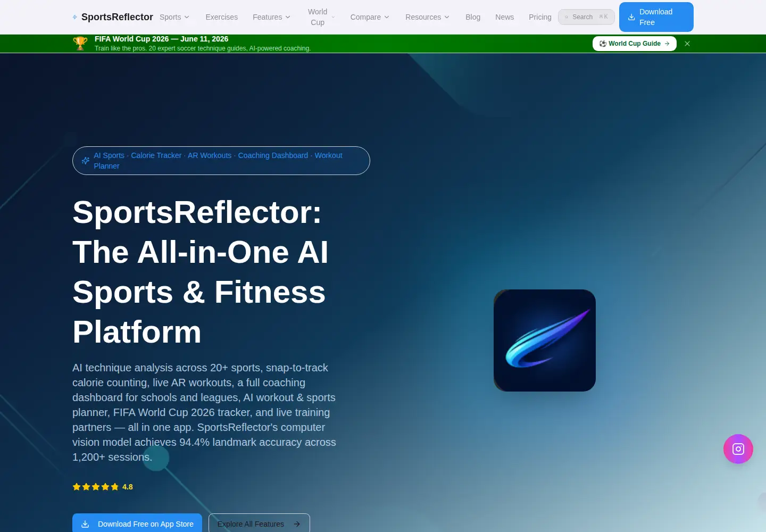Image resolution: width=766 pixels, height=532 pixels.
Task: Click 'Coaching Dashboard' text in pill
Action: pos(273,155)
